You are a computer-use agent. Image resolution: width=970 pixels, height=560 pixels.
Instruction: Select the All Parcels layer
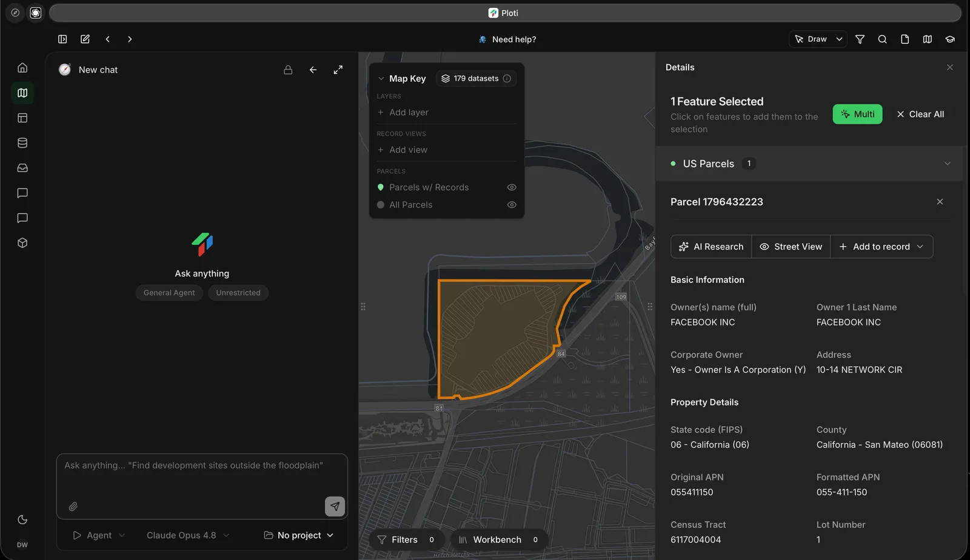410,205
